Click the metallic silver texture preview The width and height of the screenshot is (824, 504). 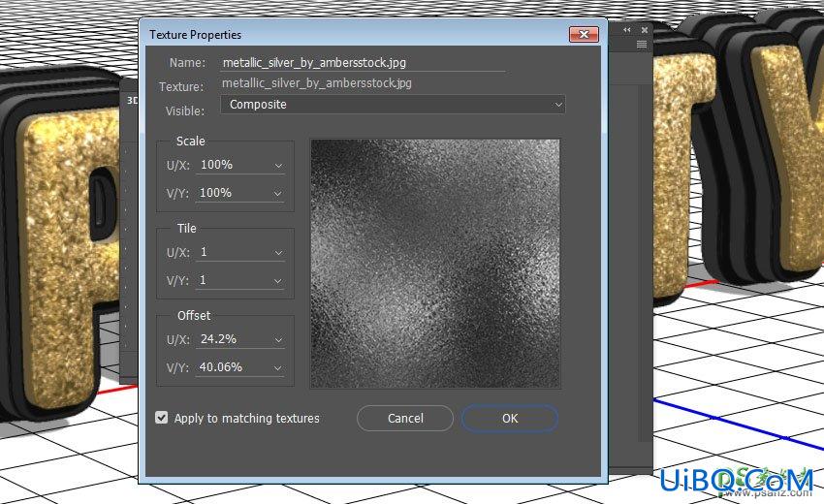(435, 264)
